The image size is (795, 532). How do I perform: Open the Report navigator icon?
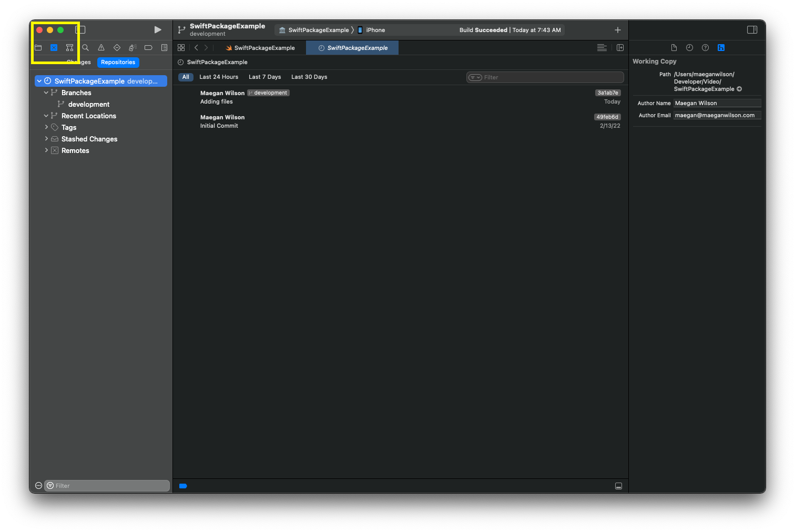point(164,48)
